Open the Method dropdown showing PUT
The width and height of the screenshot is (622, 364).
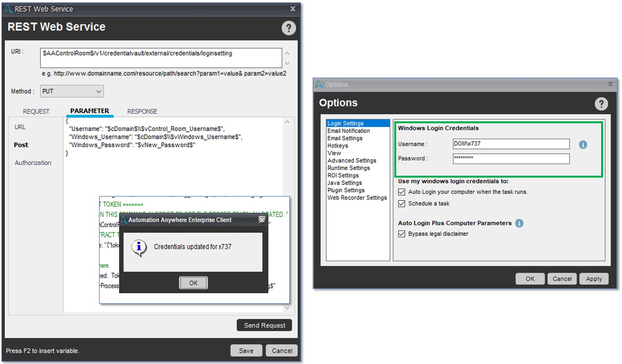[72, 91]
